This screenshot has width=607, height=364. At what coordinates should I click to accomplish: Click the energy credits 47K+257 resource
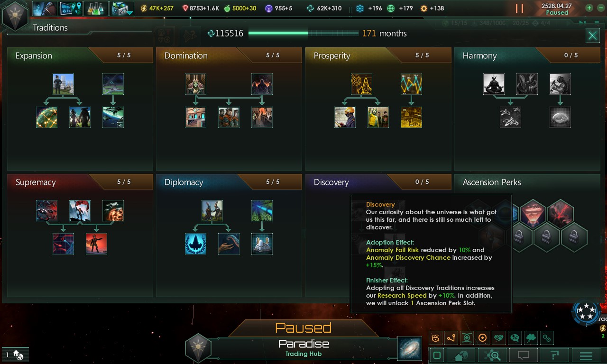(157, 8)
